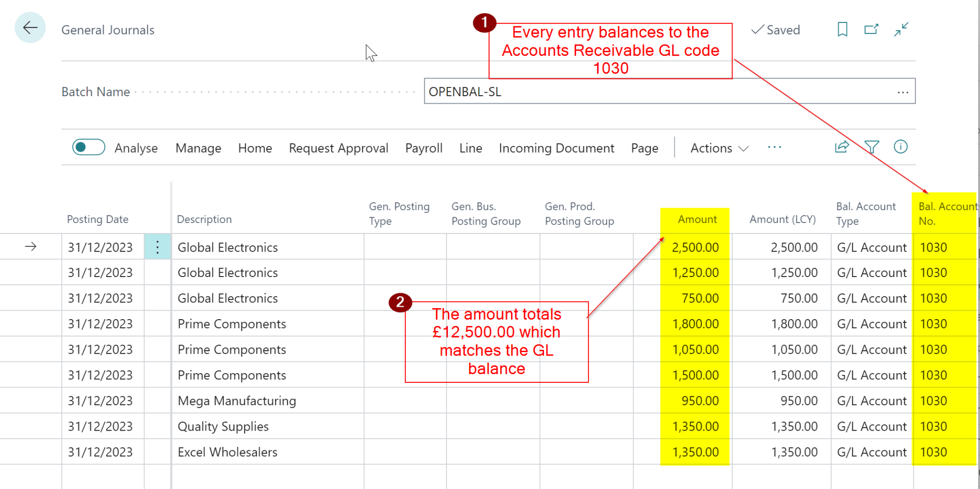Screen dimensions: 980x489
Task: Open Incoming Document options
Action: [557, 148]
